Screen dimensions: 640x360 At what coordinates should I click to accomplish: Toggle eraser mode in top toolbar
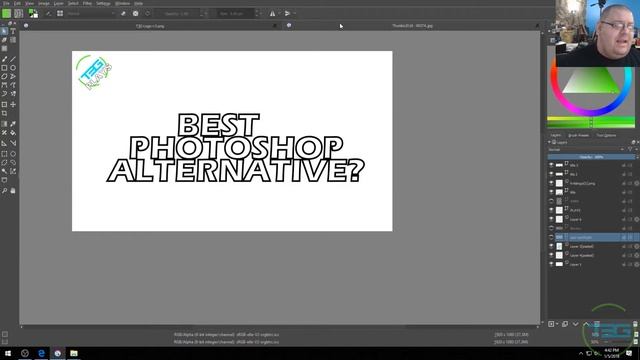(x=123, y=13)
